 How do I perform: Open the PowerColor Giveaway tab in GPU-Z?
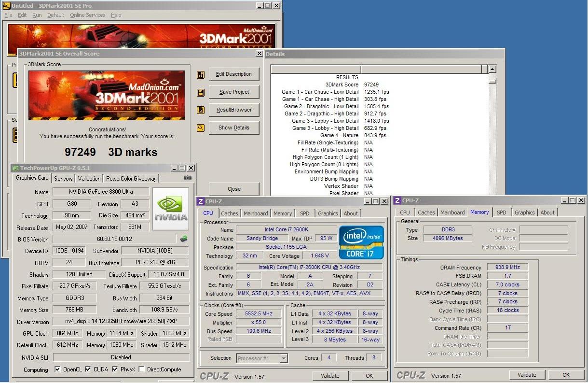click(x=131, y=179)
